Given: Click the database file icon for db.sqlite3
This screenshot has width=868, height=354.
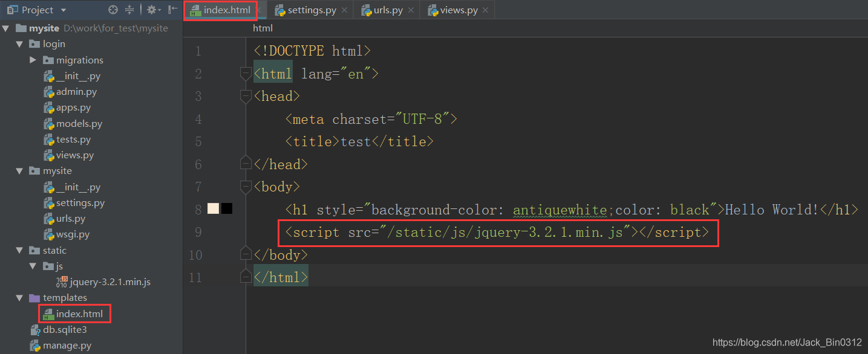Looking at the screenshot, I should coord(35,330).
